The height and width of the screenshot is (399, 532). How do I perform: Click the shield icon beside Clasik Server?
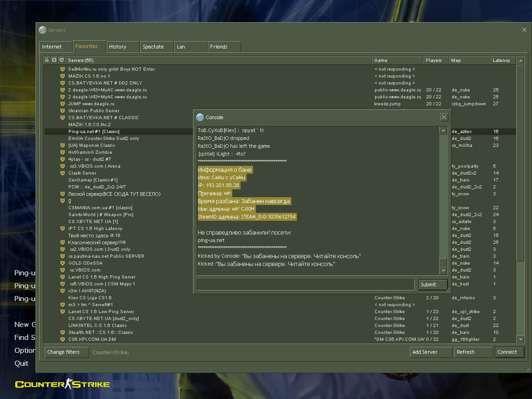coord(62,173)
